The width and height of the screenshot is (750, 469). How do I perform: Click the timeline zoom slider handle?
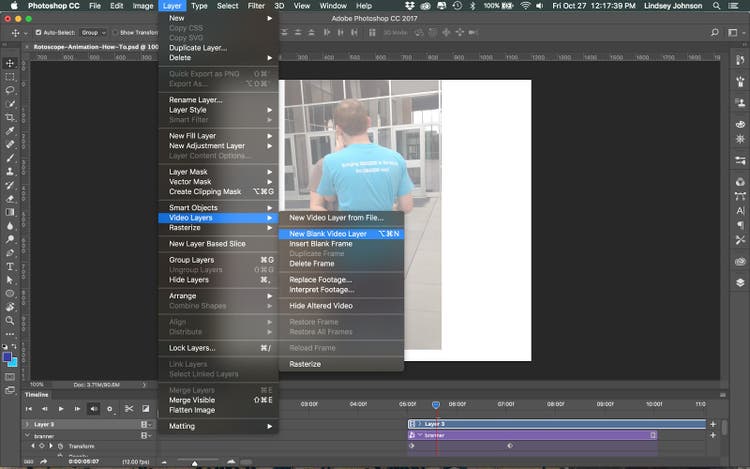[194, 463]
